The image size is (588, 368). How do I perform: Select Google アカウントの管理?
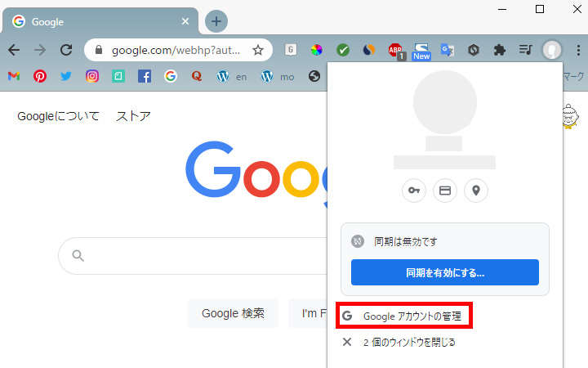click(x=404, y=316)
